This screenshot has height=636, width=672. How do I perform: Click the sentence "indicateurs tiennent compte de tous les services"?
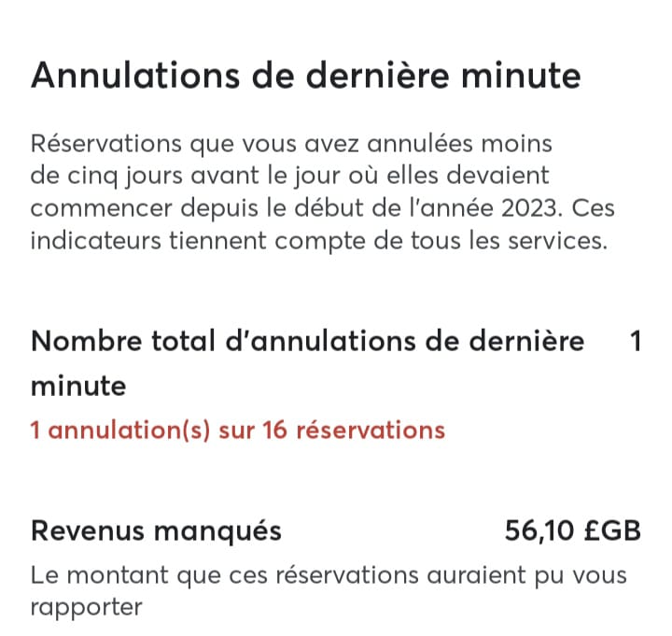319,241
